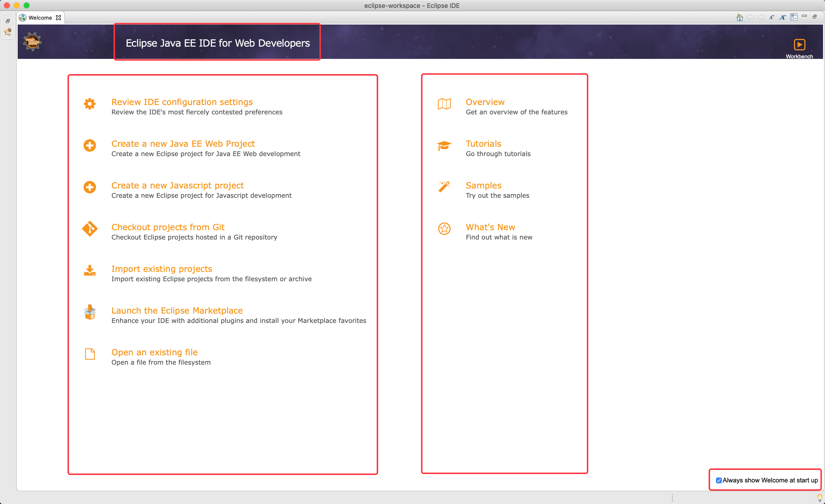Click the Tutorials graduation cap icon
Viewport: 825px width, 504px height.
coord(444,146)
